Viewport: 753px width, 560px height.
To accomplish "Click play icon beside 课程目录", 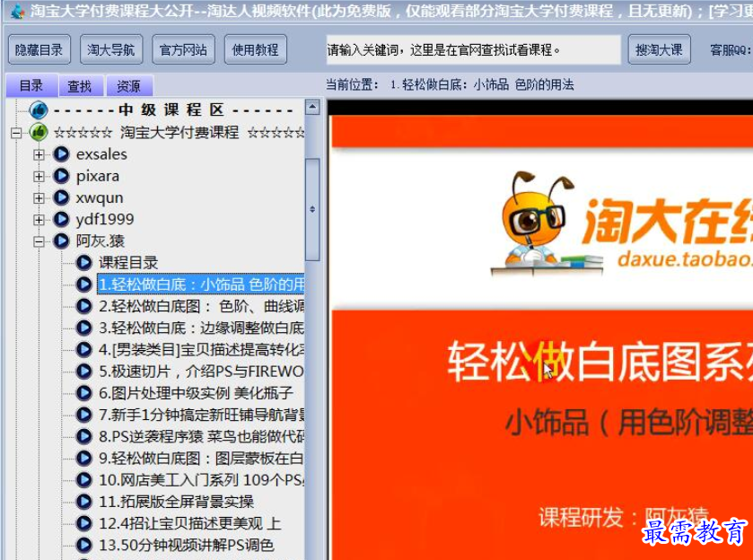I will point(83,262).
